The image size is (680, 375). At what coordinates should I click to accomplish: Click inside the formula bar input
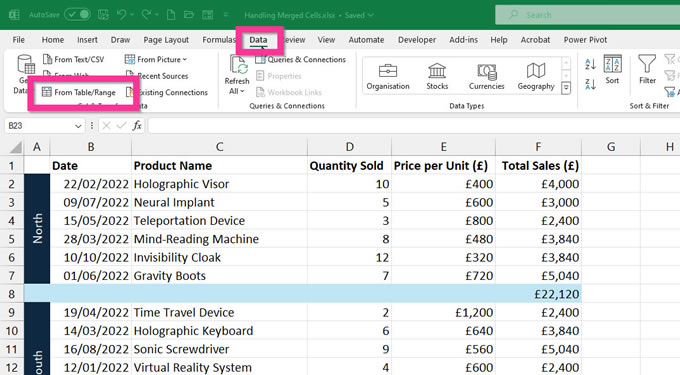point(414,126)
